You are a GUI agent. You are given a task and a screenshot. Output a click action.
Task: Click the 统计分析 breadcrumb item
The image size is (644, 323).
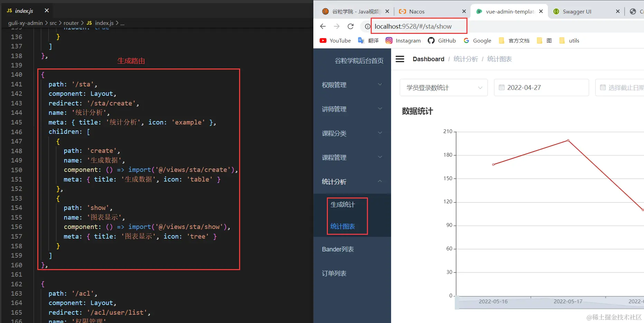tap(465, 59)
